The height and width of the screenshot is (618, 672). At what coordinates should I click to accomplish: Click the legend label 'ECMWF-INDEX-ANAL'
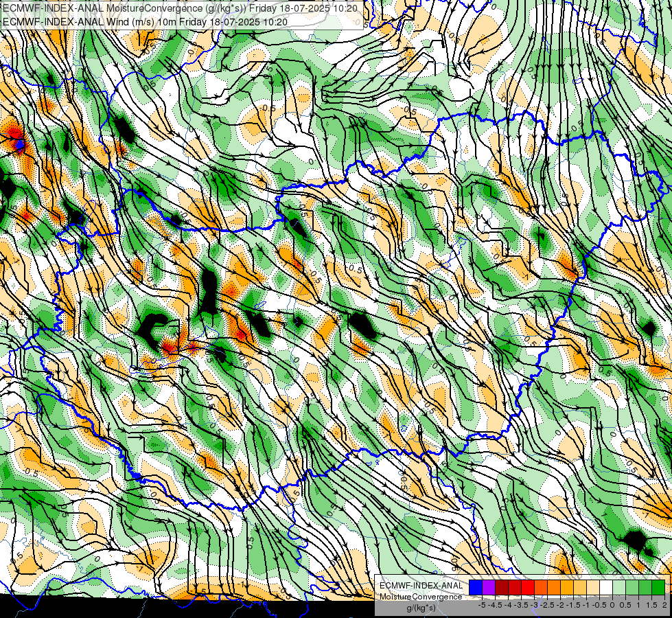[x=421, y=586]
